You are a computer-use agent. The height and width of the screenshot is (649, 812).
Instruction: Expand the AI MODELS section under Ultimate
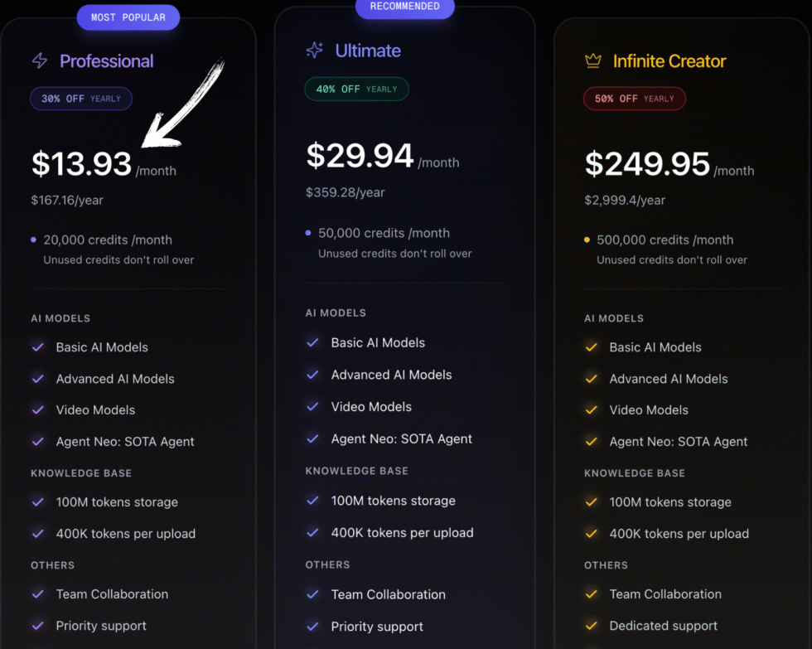pyautogui.click(x=336, y=312)
